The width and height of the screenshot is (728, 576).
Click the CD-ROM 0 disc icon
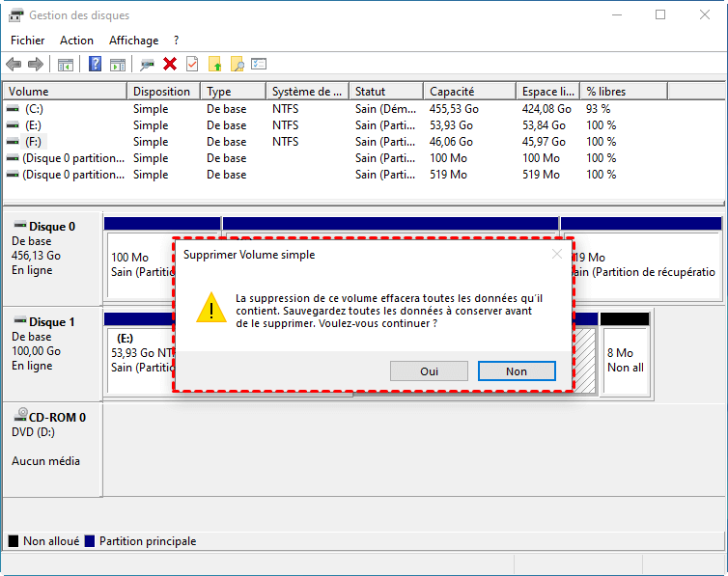point(21,414)
